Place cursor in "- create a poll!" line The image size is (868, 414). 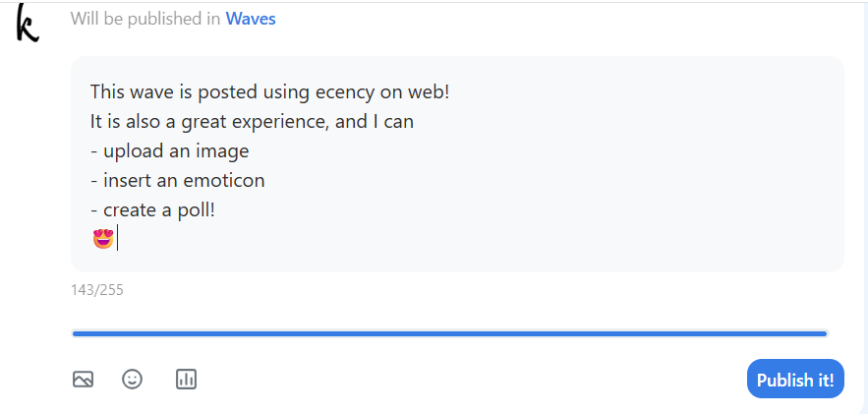click(x=152, y=210)
